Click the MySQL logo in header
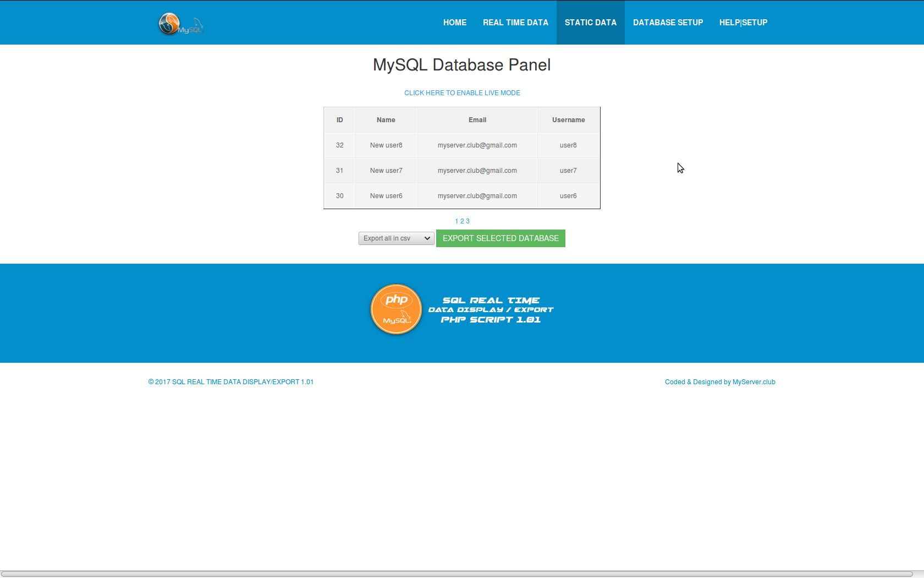The height and width of the screenshot is (578, 924). point(181,24)
